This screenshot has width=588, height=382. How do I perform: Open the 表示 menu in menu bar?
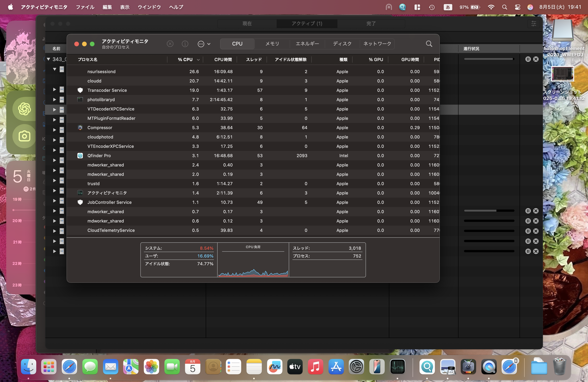point(124,7)
